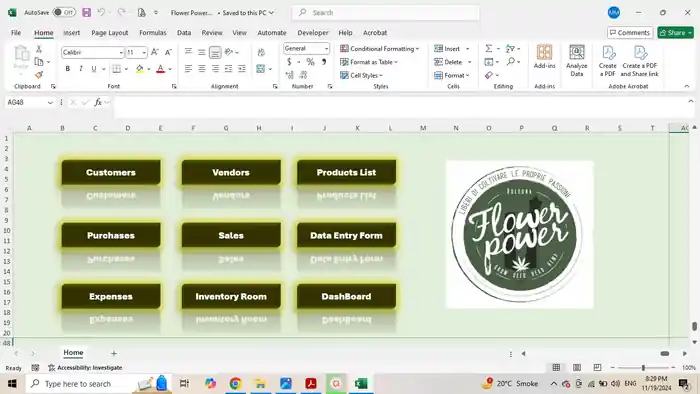Image resolution: width=700 pixels, height=394 pixels.
Task: Increase font size with the larger A icon
Action: [155, 52]
